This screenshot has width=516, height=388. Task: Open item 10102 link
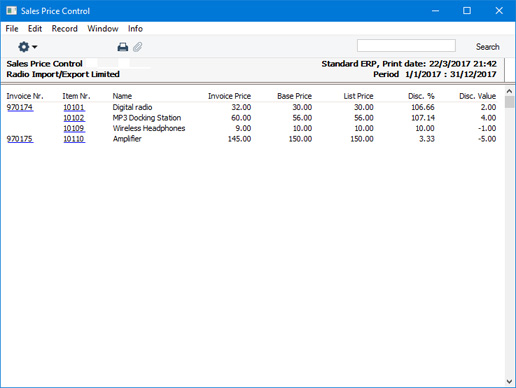coord(74,118)
